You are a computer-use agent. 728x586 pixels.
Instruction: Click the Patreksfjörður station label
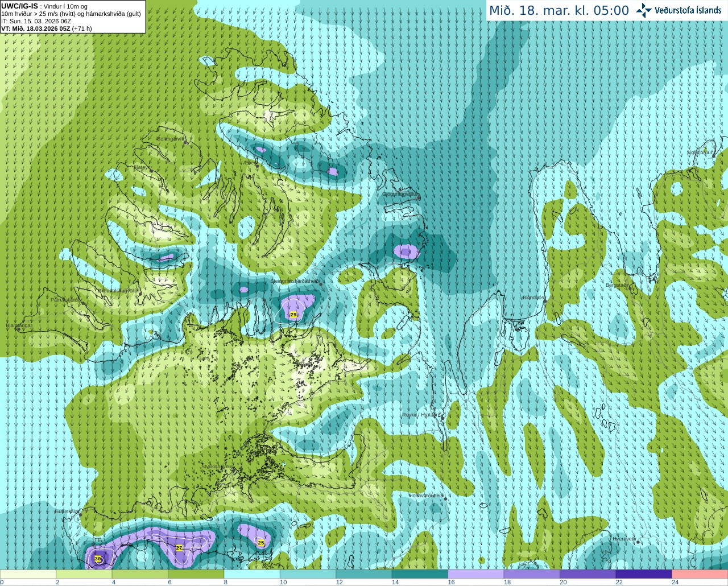pyautogui.click(x=66, y=300)
